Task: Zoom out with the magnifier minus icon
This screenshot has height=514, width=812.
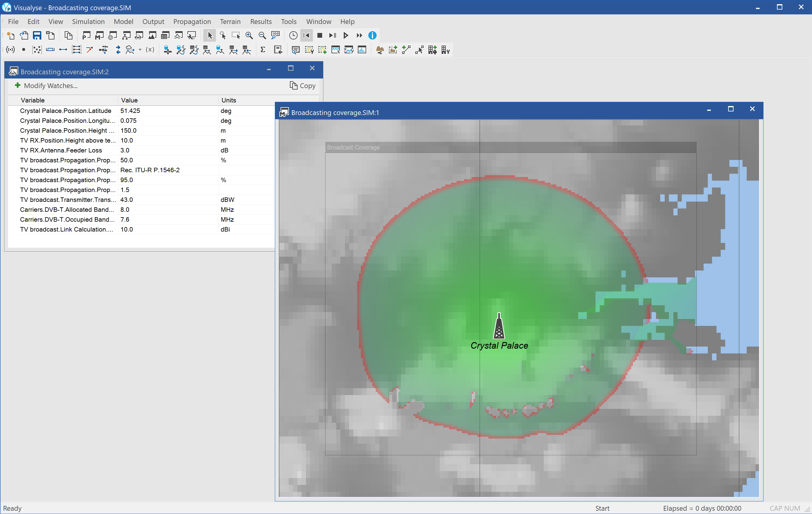Action: click(x=262, y=35)
